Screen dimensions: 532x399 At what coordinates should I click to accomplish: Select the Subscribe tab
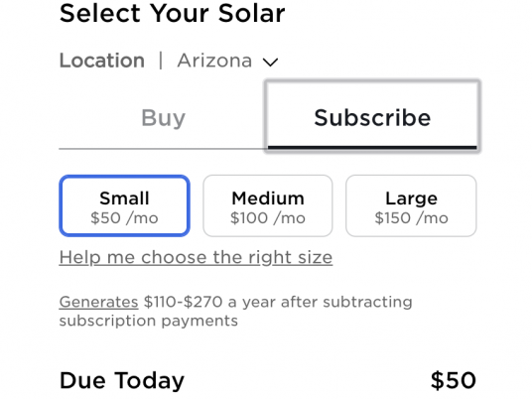[x=372, y=117]
